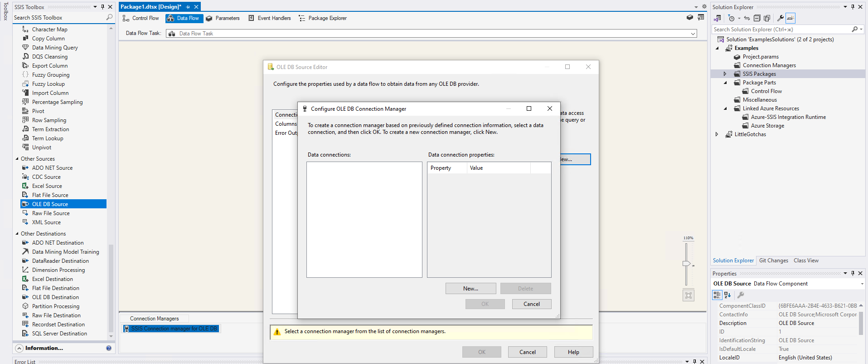Expand the SSIS Packages folder
The height and width of the screenshot is (364, 868).
coord(725,74)
